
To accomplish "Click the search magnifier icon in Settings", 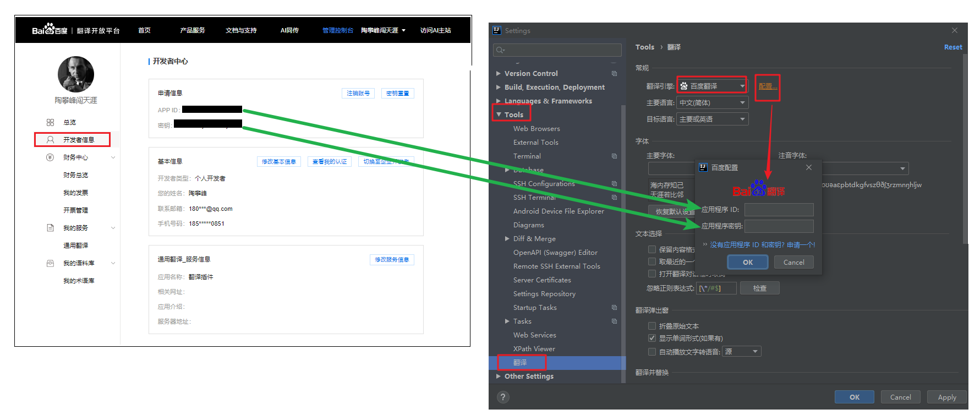I will point(500,50).
